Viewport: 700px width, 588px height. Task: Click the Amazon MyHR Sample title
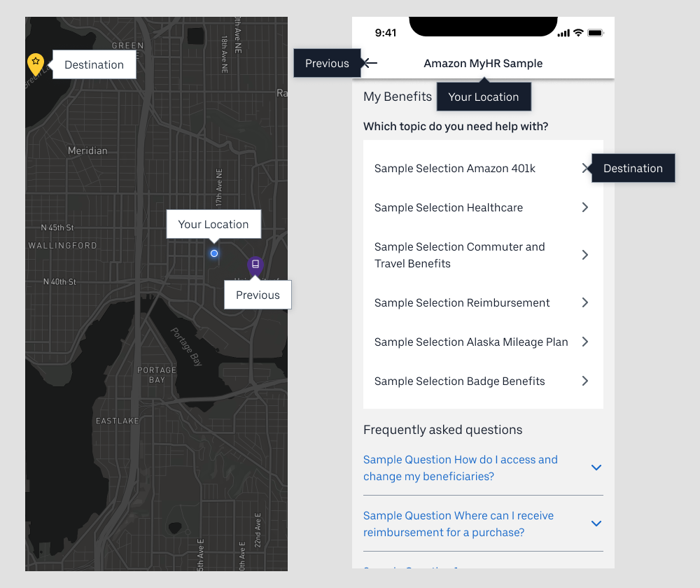point(483,63)
